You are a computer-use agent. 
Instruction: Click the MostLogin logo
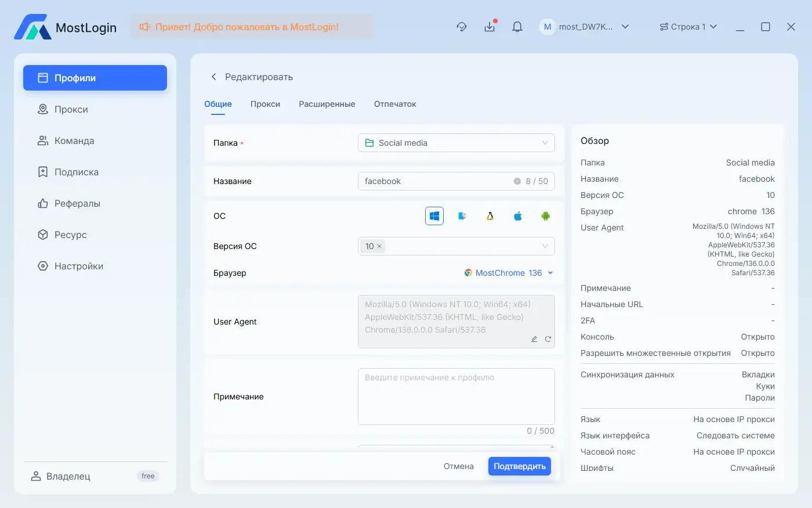tap(65, 27)
